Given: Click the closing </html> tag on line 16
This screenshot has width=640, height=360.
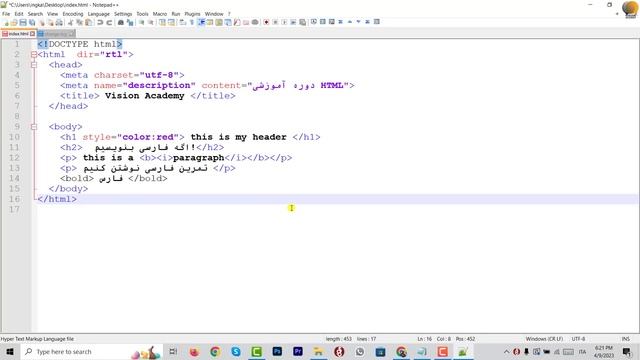Looking at the screenshot, I should (57, 199).
